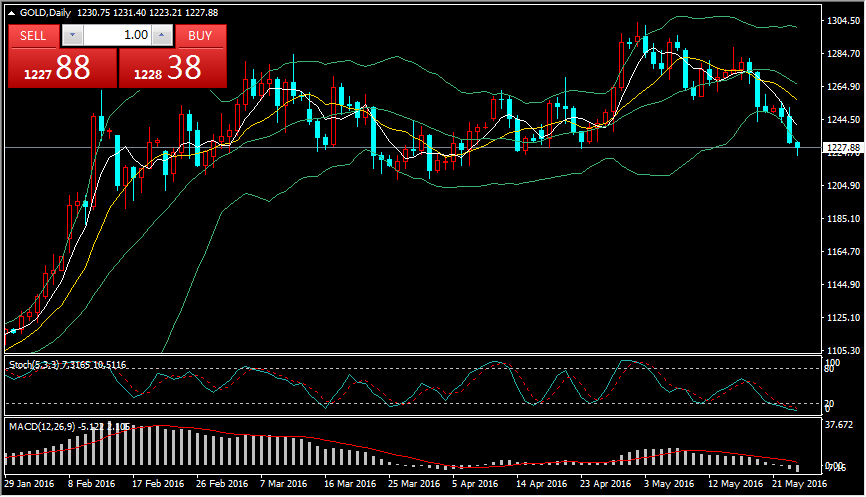866x497 pixels.
Task: Click the GOLD,Daily chart title
Action: pos(48,11)
